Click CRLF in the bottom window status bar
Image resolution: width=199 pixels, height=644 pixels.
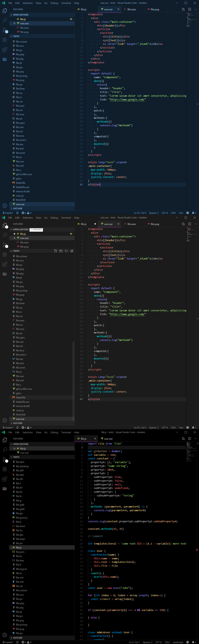point(167,642)
